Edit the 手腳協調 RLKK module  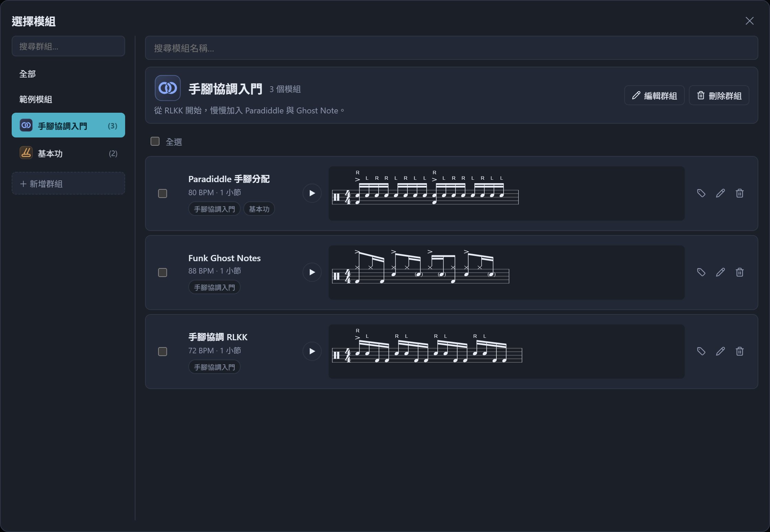720,351
